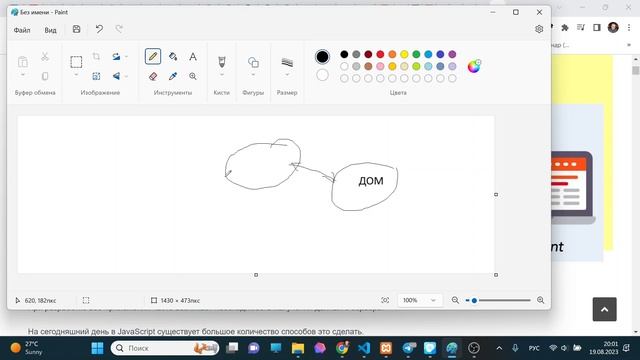
Task: Open the Файл menu
Action: [22, 30]
